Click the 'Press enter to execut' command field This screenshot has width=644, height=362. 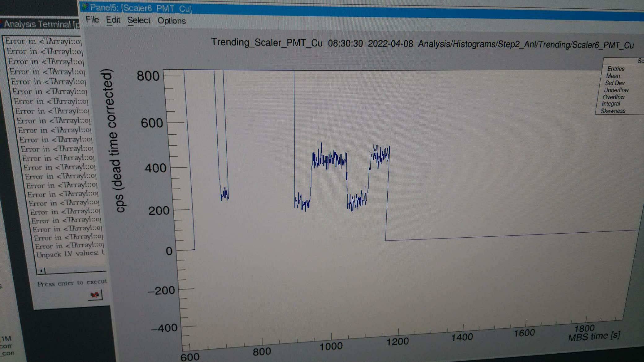click(x=72, y=283)
